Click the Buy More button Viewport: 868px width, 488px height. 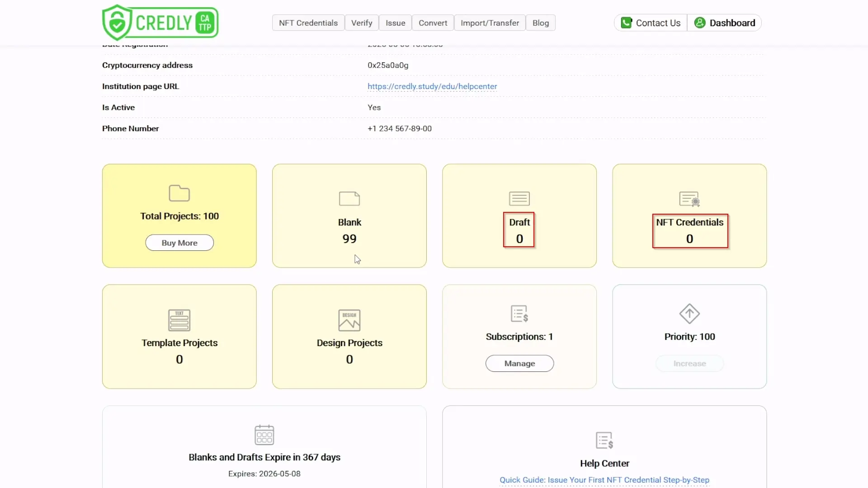coord(179,243)
